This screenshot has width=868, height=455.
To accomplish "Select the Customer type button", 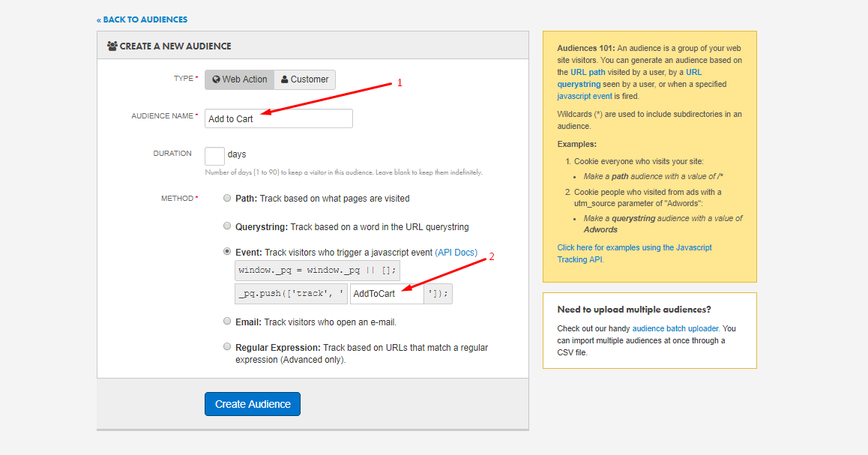I will pos(304,79).
